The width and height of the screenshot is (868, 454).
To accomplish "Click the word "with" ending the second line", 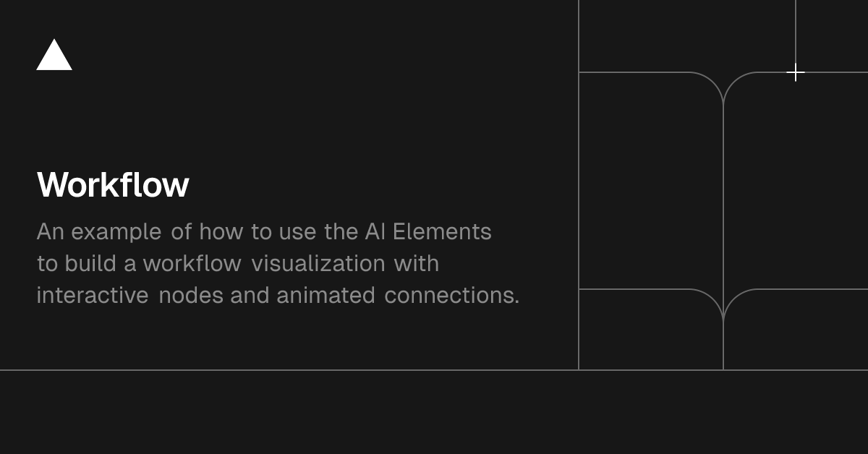I will coord(417,264).
